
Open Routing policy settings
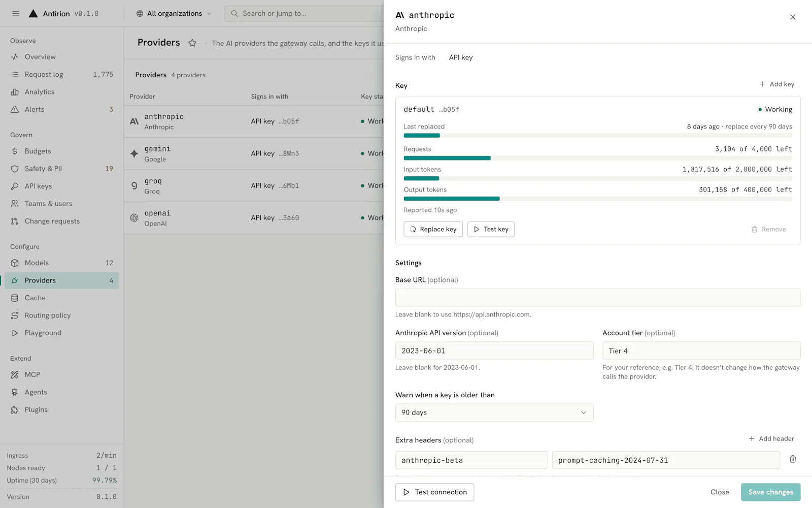pos(62,315)
